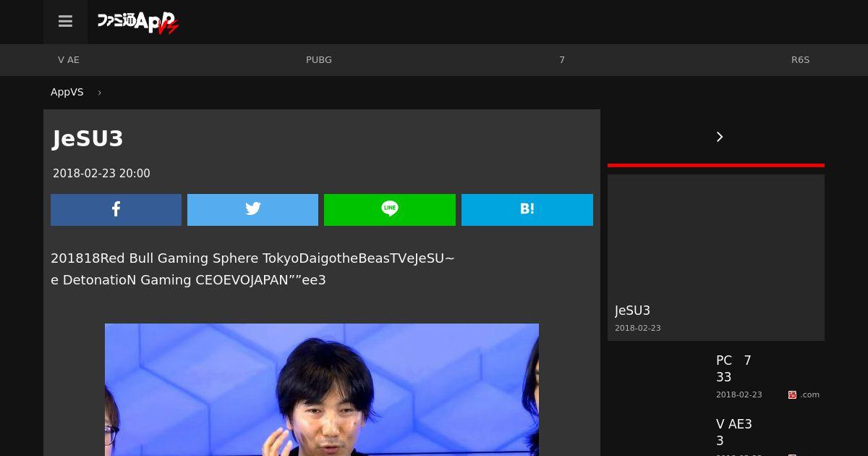The image size is (868, 456).
Task: Click the JeSU3 article headline
Action: [88, 138]
